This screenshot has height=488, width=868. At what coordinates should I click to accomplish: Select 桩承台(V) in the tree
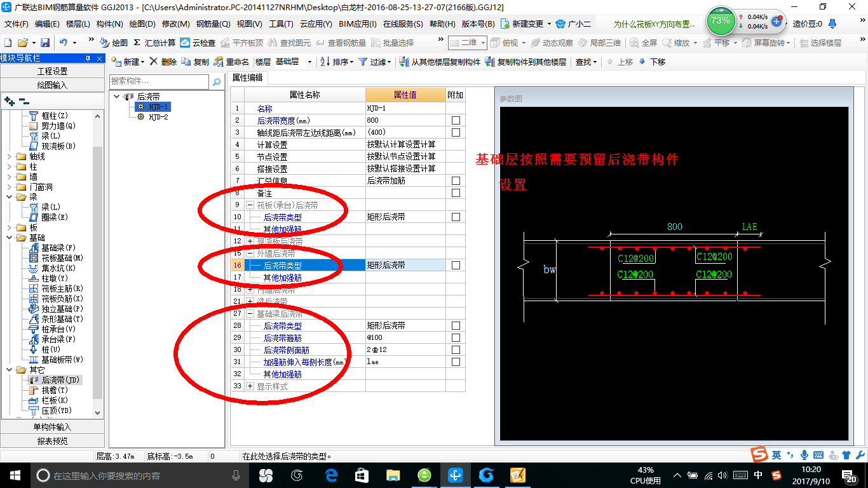(52, 329)
